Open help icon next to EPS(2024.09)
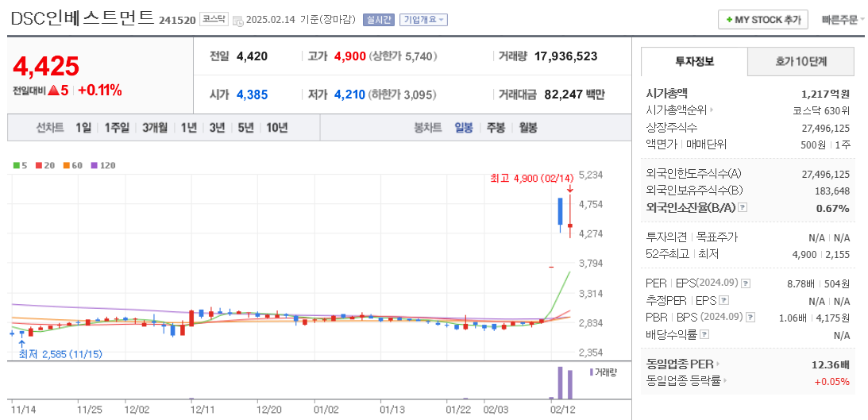Image resolution: width=868 pixels, height=420 pixels. point(746,283)
